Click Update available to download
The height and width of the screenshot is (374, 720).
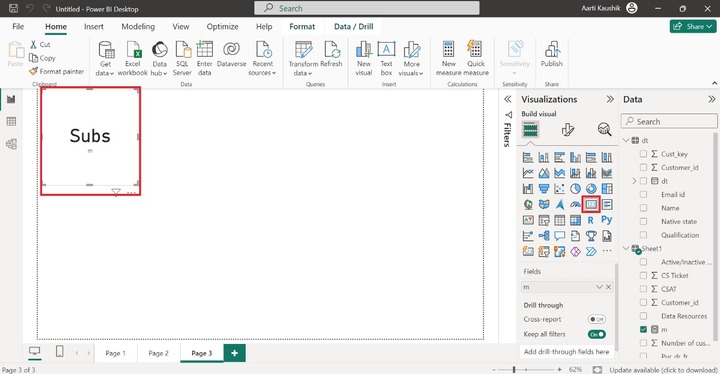click(x=663, y=370)
